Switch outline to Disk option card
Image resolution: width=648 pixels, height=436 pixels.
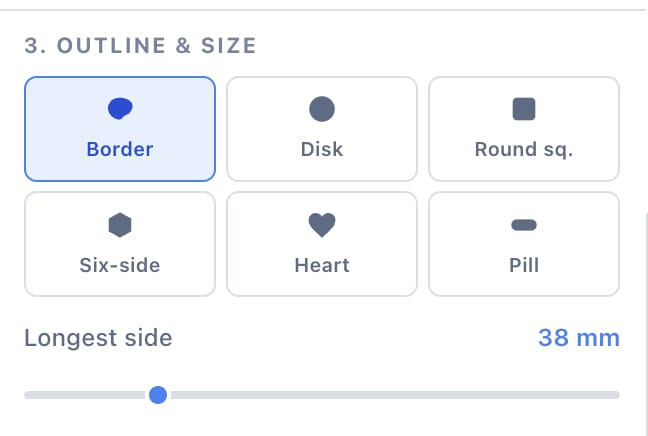pyautogui.click(x=322, y=129)
